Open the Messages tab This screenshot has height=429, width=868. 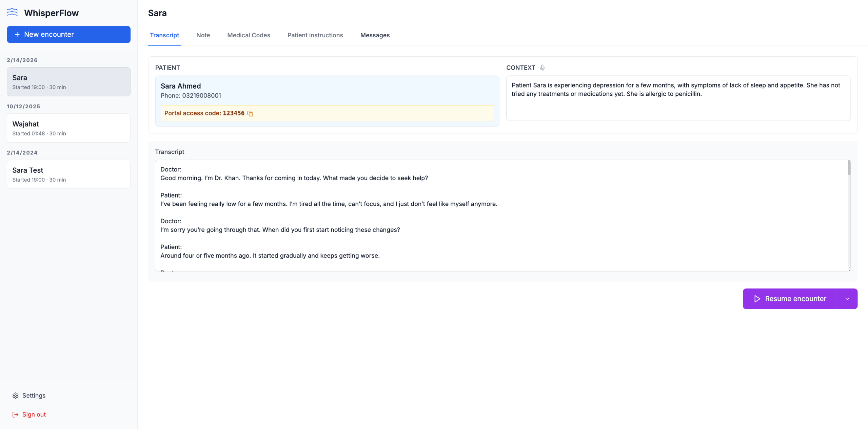tap(375, 35)
